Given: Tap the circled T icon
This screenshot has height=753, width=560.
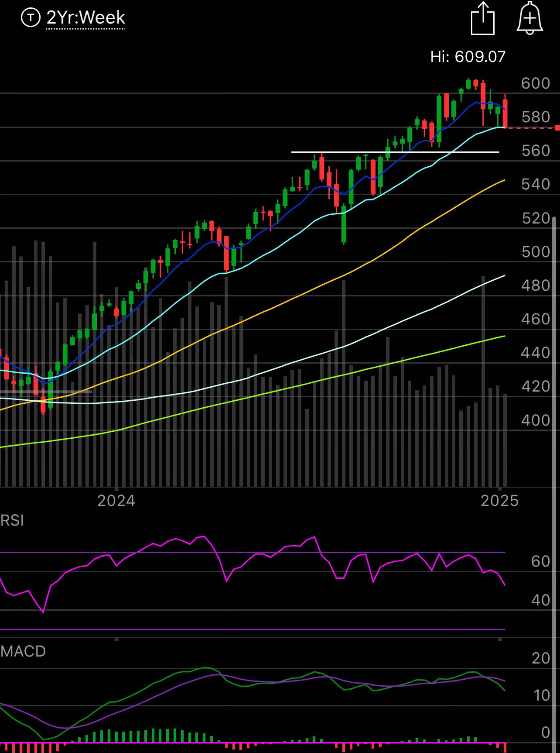Looking at the screenshot, I should click(x=31, y=17).
